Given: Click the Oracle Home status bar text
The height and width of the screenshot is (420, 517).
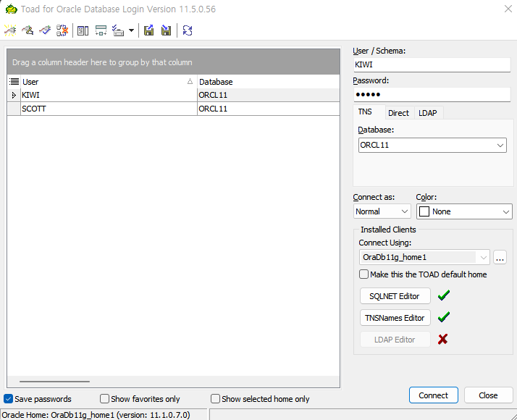Looking at the screenshot, I should pyautogui.click(x=96, y=415).
